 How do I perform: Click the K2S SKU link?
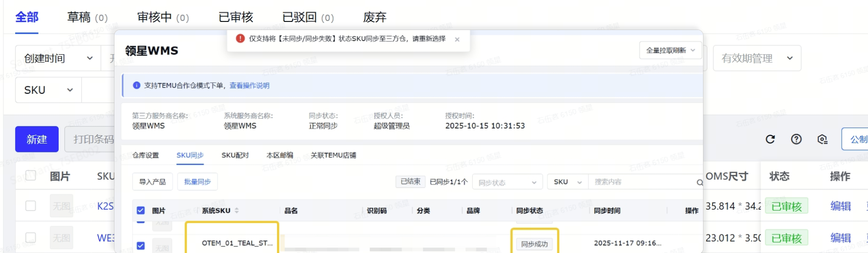(105, 206)
